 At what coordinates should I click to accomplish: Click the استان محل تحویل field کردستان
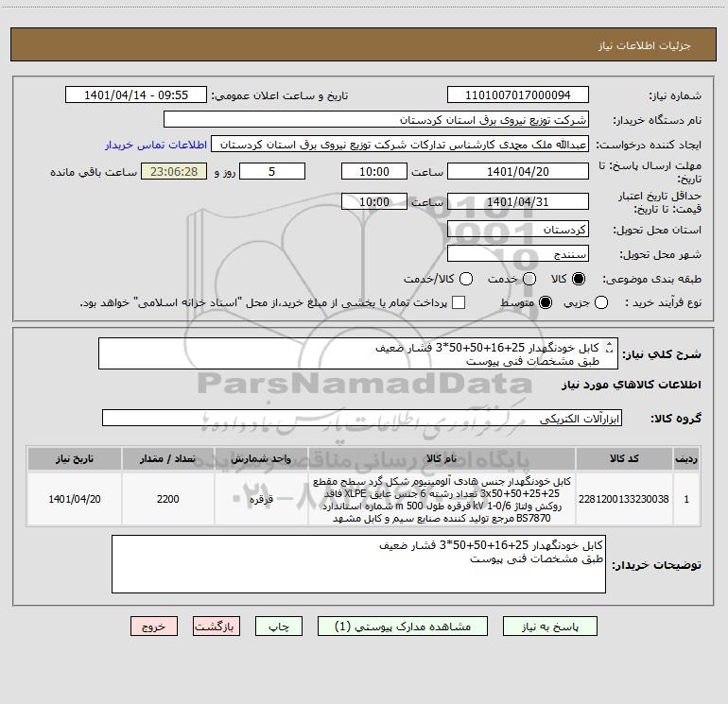518,230
